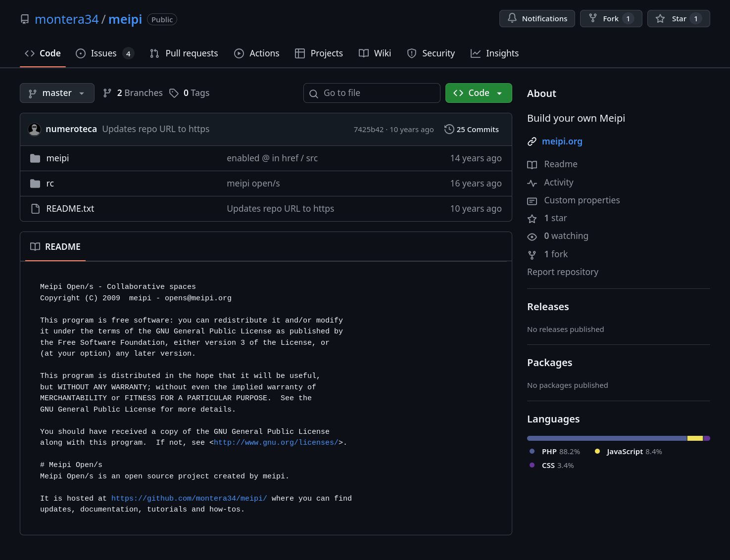Click the yellow JavaScript language bar segment
The image size is (730, 560).
click(695, 438)
